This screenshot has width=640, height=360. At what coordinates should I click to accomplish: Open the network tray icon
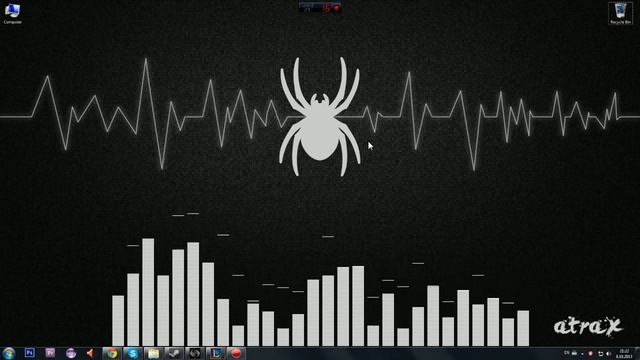click(600, 353)
